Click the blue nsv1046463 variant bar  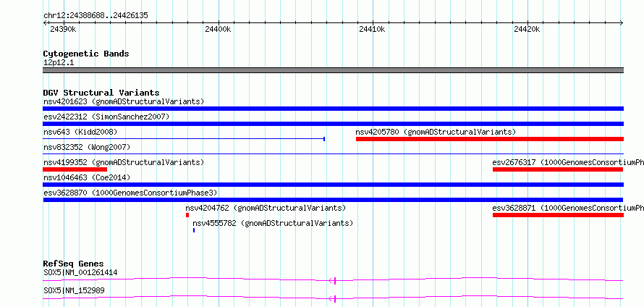(333, 185)
